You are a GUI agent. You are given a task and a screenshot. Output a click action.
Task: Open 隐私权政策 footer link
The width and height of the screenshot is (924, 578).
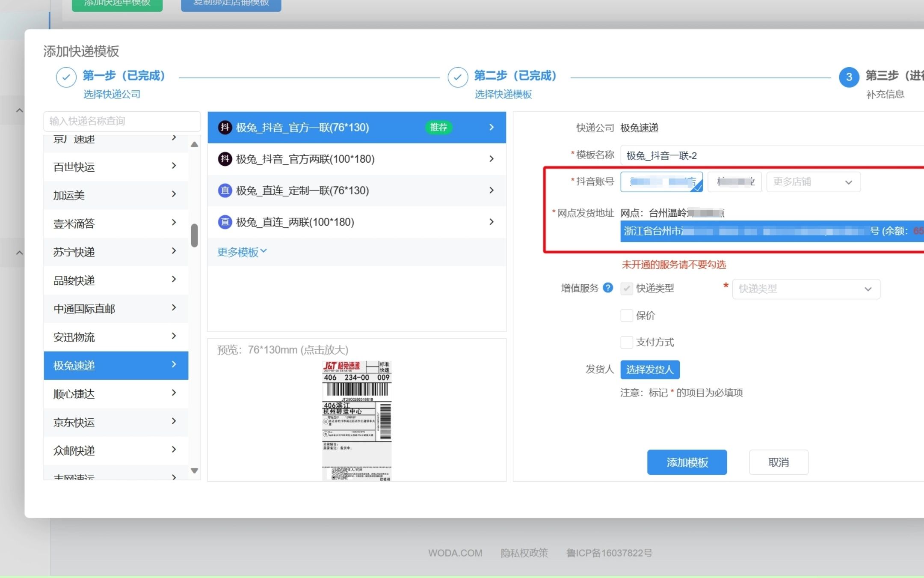(x=524, y=553)
